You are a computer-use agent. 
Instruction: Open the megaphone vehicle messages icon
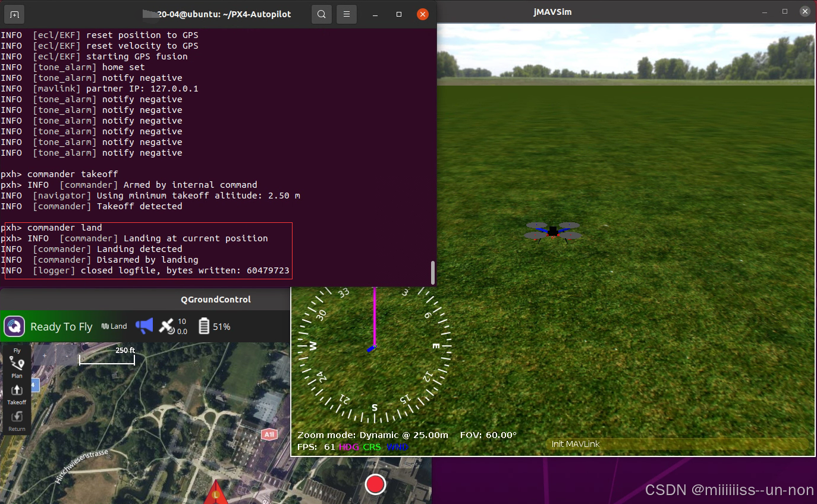144,326
